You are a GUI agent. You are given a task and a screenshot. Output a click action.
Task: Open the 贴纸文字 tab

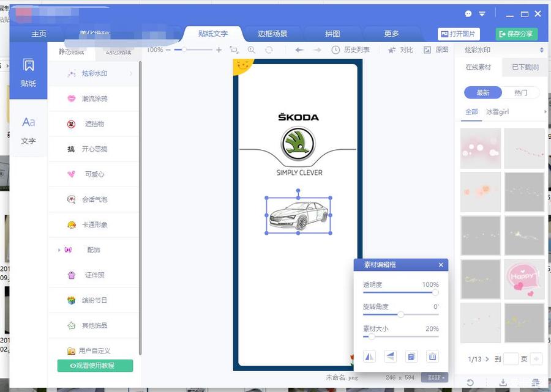pos(213,34)
